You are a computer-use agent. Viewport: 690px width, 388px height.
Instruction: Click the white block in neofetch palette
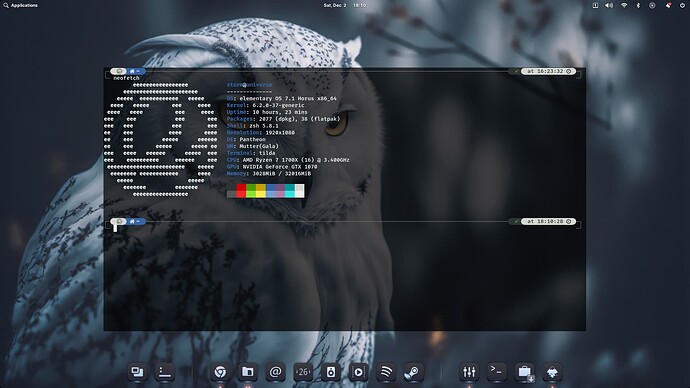tap(299, 190)
